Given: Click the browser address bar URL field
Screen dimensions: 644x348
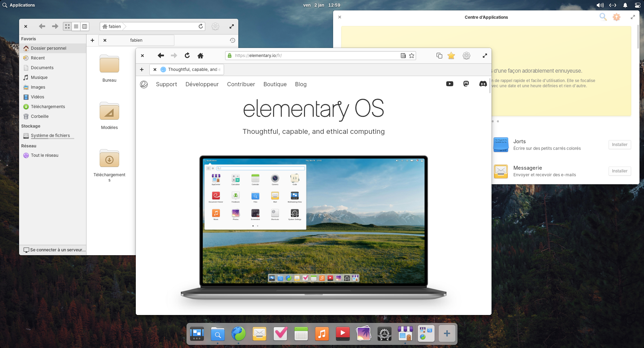Looking at the screenshot, I should 313,55.
